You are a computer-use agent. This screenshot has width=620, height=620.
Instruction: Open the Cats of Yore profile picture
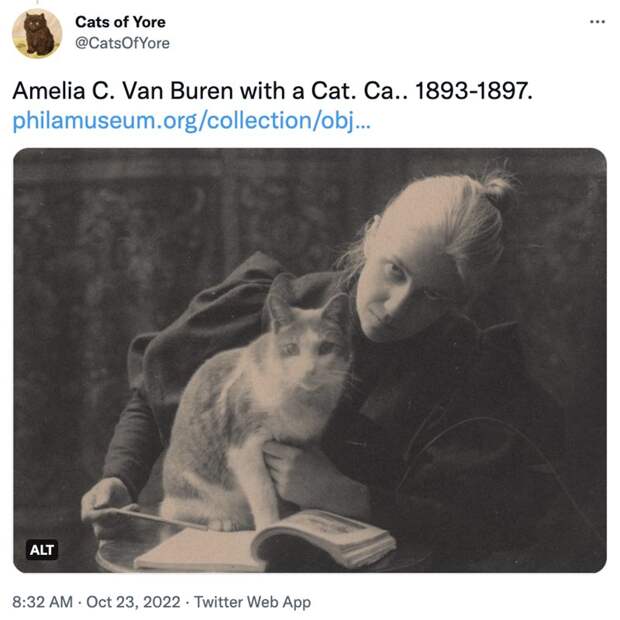click(37, 34)
